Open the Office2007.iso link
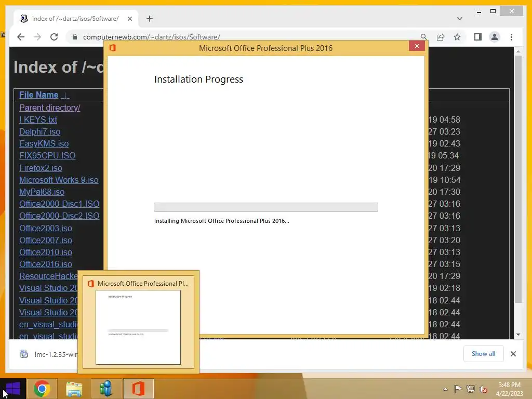The width and height of the screenshot is (532, 399). click(x=46, y=240)
